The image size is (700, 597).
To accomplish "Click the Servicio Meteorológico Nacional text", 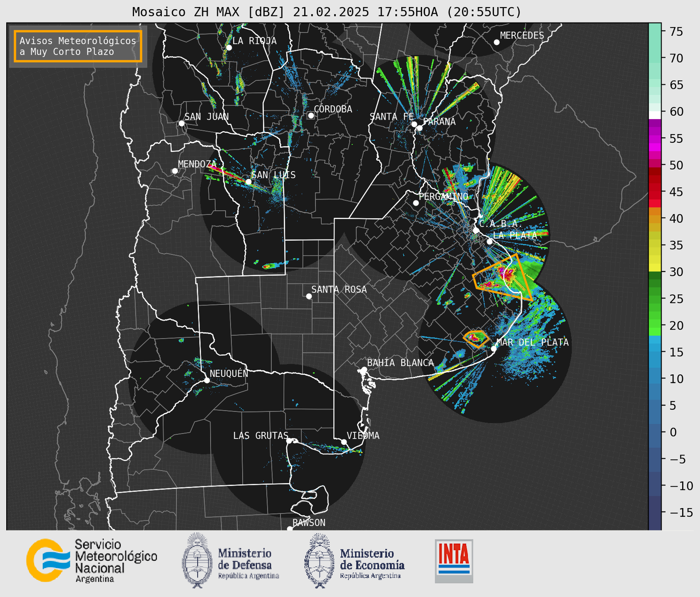I will coord(116,560).
